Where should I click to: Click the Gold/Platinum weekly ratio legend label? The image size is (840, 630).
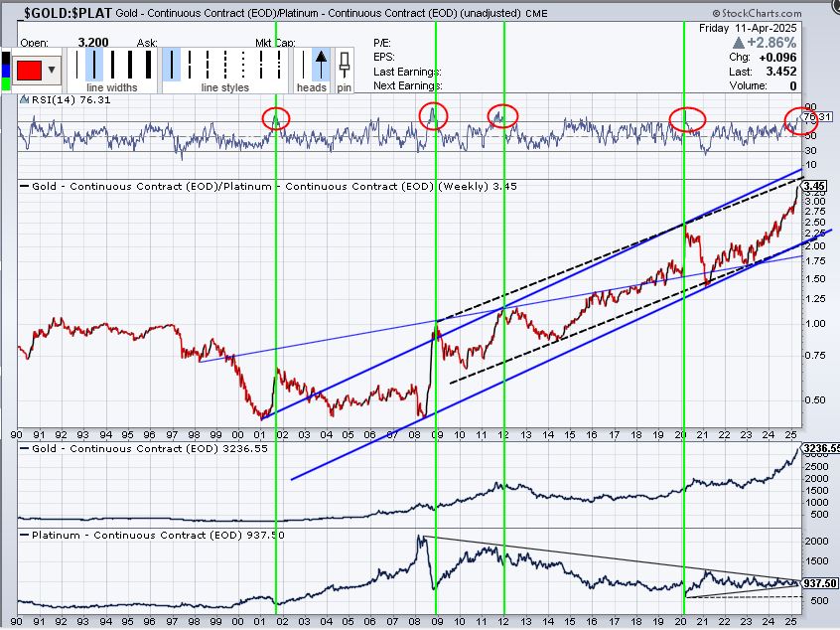pyautogui.click(x=274, y=186)
